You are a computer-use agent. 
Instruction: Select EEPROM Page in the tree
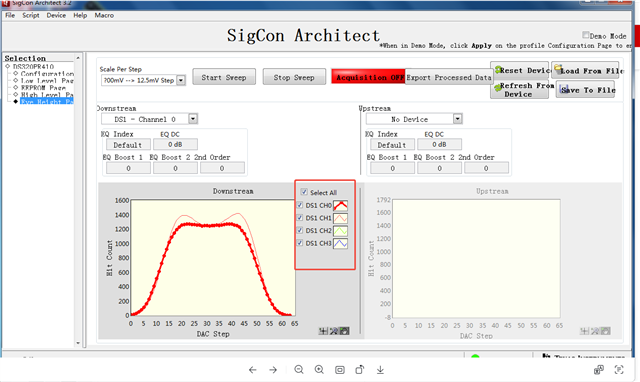click(x=43, y=87)
